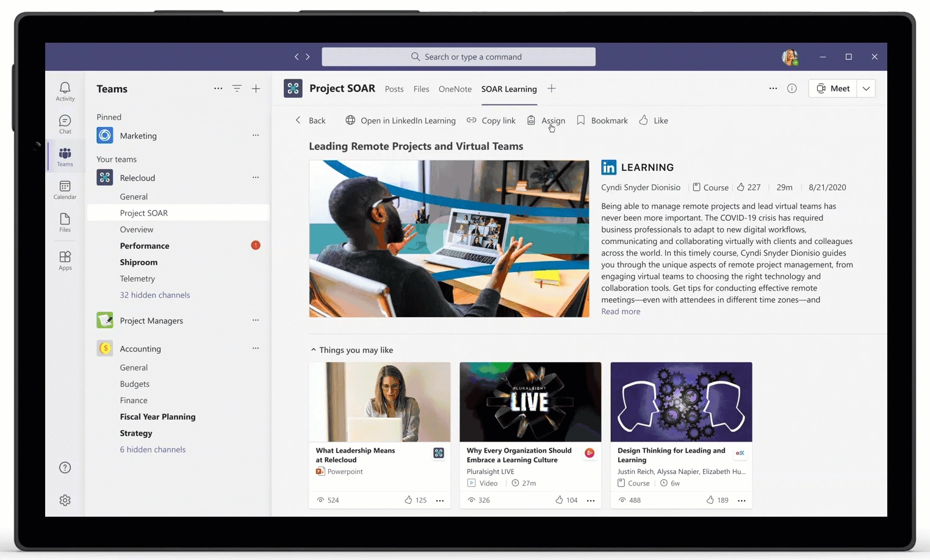
Task: Click the join or create team plus icon
Action: [256, 88]
